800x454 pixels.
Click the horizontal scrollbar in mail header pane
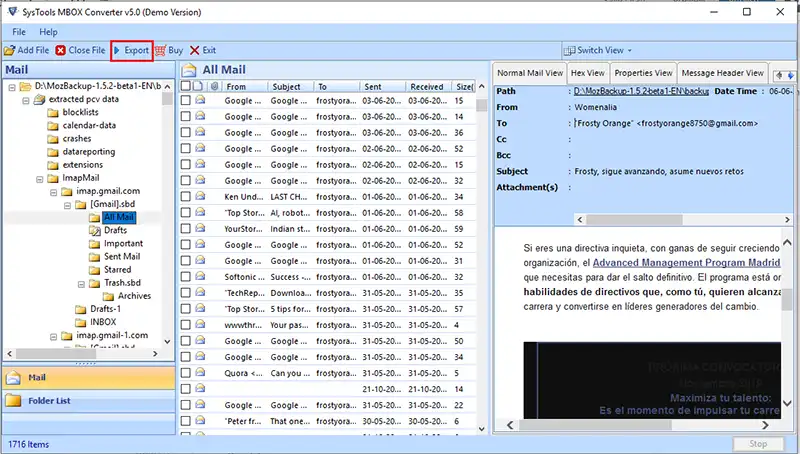point(634,219)
